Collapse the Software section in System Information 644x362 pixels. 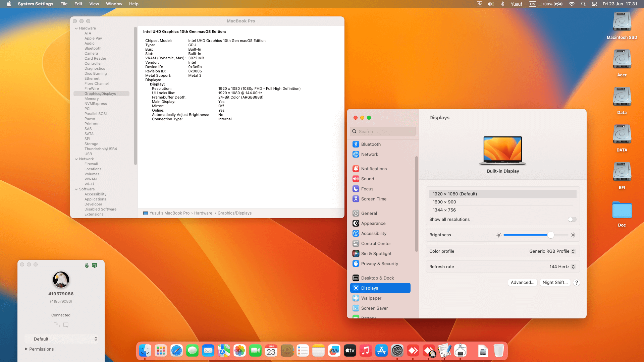tap(76, 189)
